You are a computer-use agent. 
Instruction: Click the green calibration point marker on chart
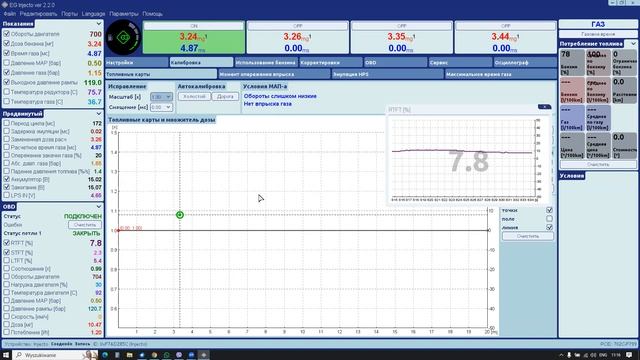(180, 215)
